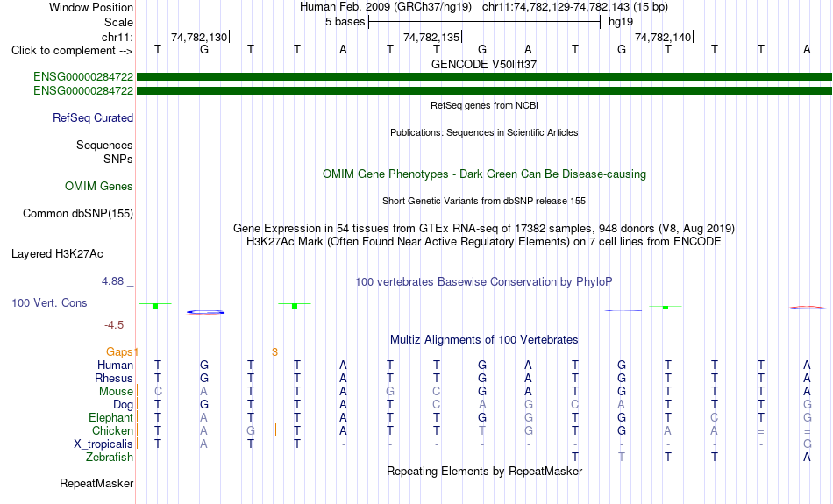Click the Dog species row label
Screen dimensions: 833x504
click(x=123, y=405)
